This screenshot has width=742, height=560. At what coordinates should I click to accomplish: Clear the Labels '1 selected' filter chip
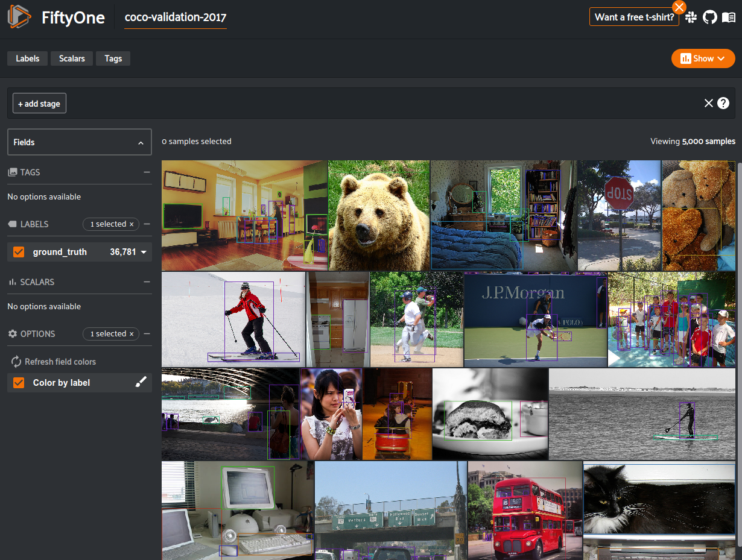click(x=132, y=224)
